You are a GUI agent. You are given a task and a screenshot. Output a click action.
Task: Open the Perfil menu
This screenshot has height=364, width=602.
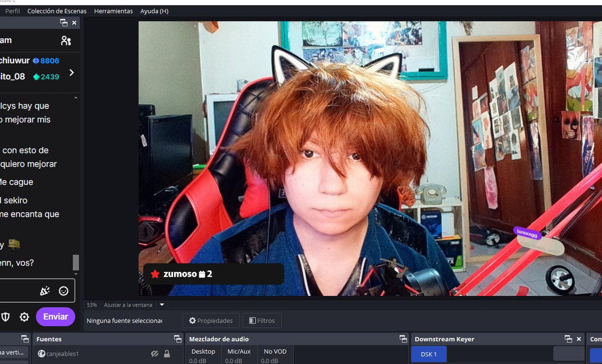13,11
